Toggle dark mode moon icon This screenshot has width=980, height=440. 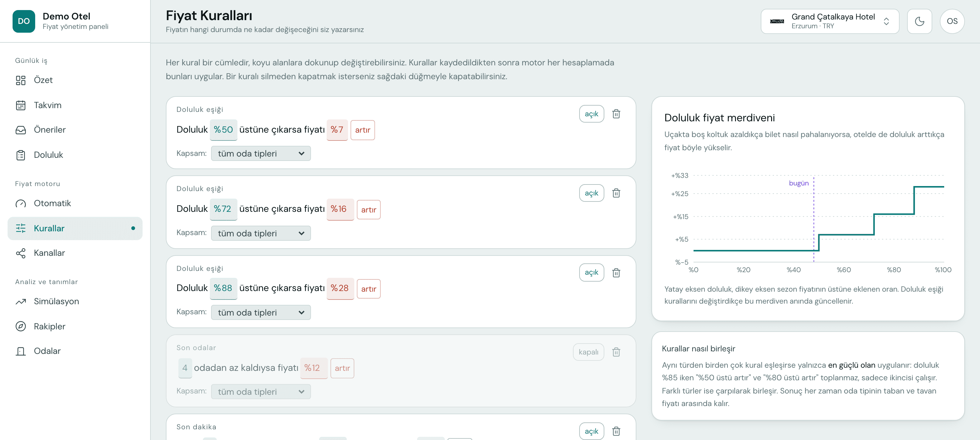point(919,21)
